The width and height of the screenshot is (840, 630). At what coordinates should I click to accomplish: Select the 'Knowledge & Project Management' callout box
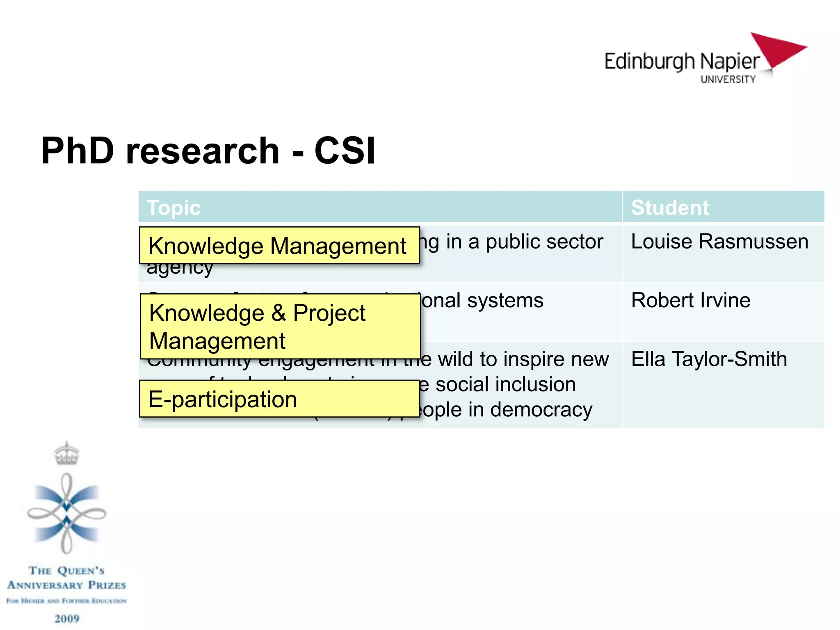280,326
